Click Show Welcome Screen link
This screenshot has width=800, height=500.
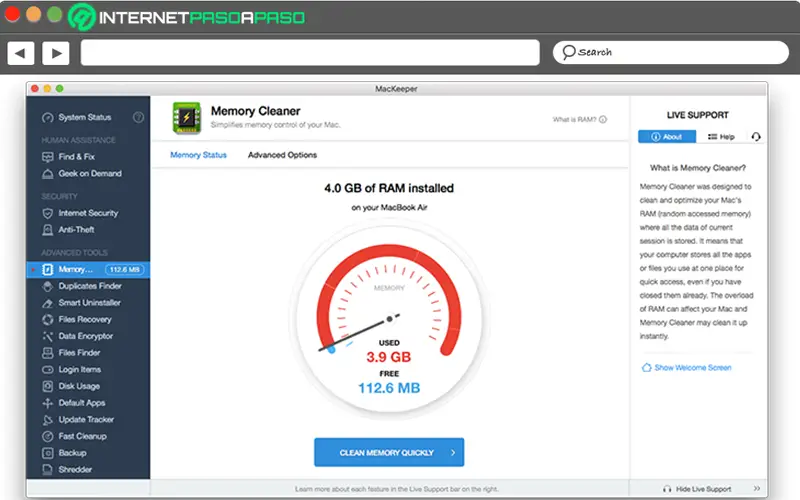(x=686, y=367)
